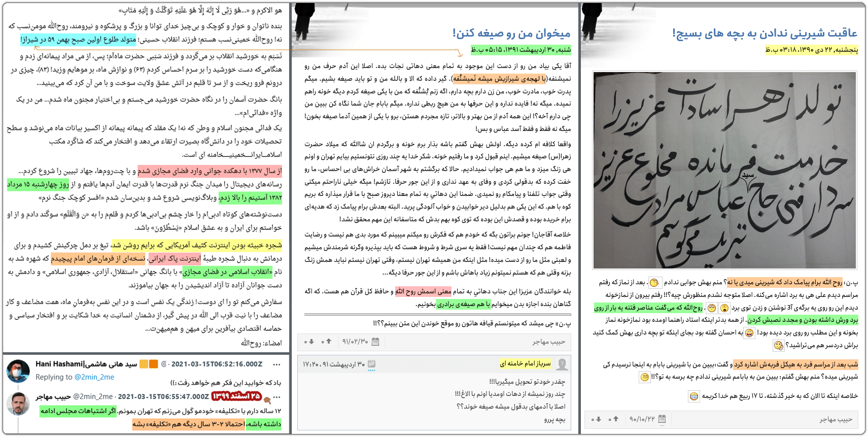
Task: Open the calligraphy congratulation photo
Action: [725, 170]
